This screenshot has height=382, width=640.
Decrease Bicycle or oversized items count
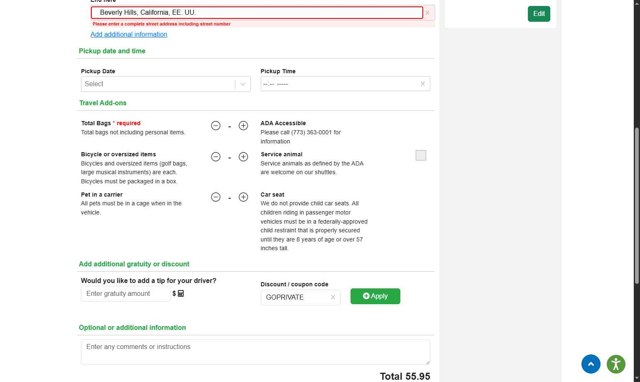click(x=216, y=157)
